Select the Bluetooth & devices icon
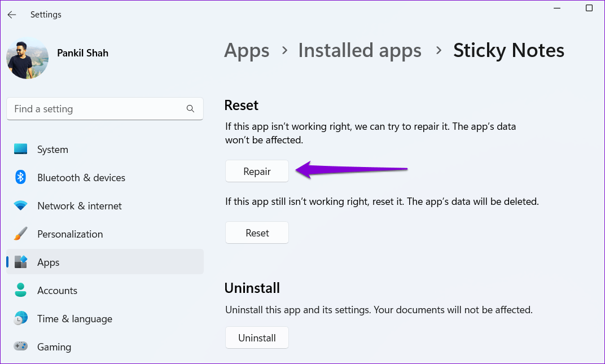The width and height of the screenshot is (605, 364). (x=20, y=177)
